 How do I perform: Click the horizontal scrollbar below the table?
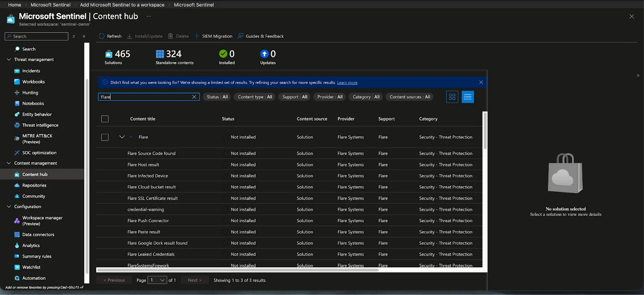pos(238,270)
